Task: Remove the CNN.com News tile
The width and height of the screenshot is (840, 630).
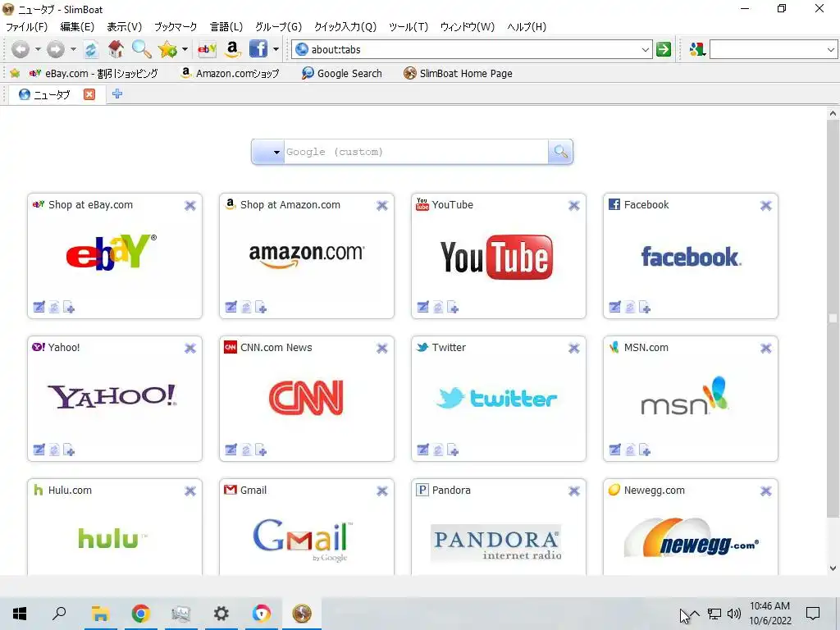Action: pos(382,348)
